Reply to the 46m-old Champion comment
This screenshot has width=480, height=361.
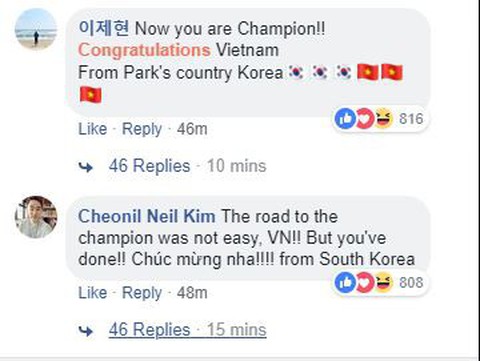pyautogui.click(x=142, y=129)
